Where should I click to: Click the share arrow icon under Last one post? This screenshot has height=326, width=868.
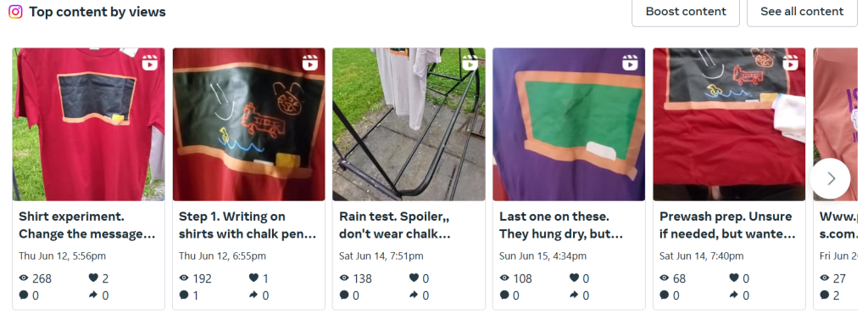click(x=574, y=295)
